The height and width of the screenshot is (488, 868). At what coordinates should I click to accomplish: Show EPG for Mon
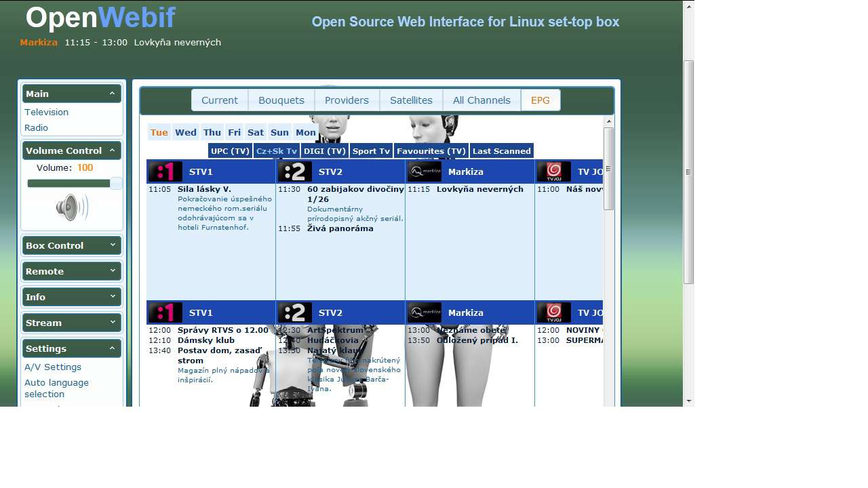306,132
